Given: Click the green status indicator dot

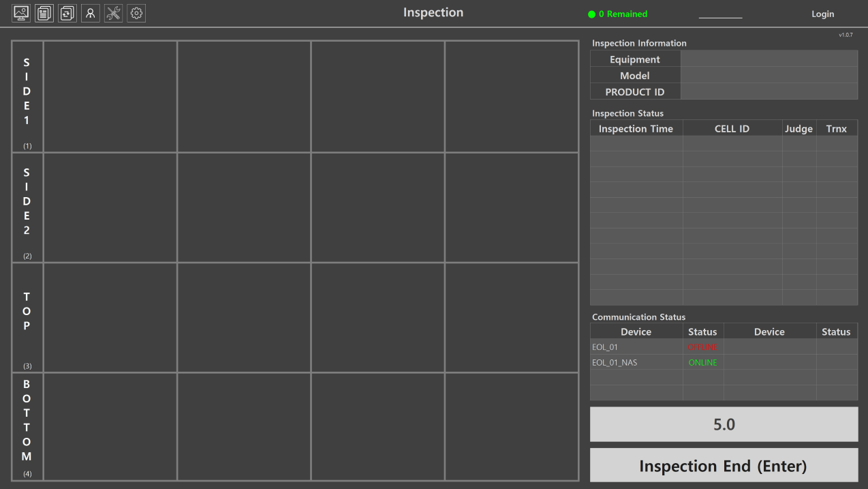Looking at the screenshot, I should click(591, 14).
